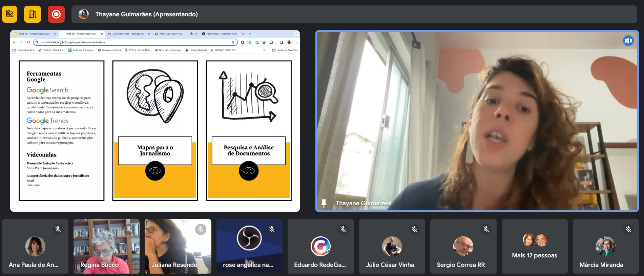Click the OBS logo on rose angelica's tile
The height and width of the screenshot is (276, 644).
[249, 238]
